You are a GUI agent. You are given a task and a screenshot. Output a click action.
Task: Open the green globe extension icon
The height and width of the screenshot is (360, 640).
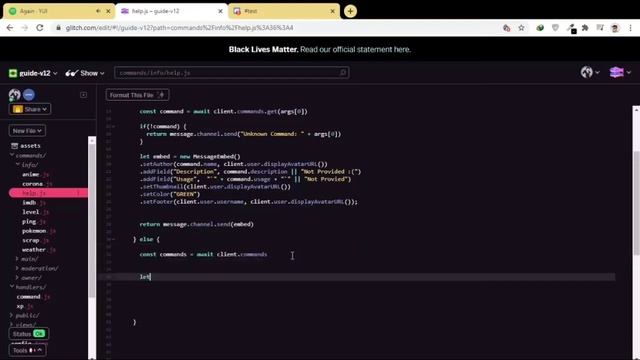[x=540, y=28]
